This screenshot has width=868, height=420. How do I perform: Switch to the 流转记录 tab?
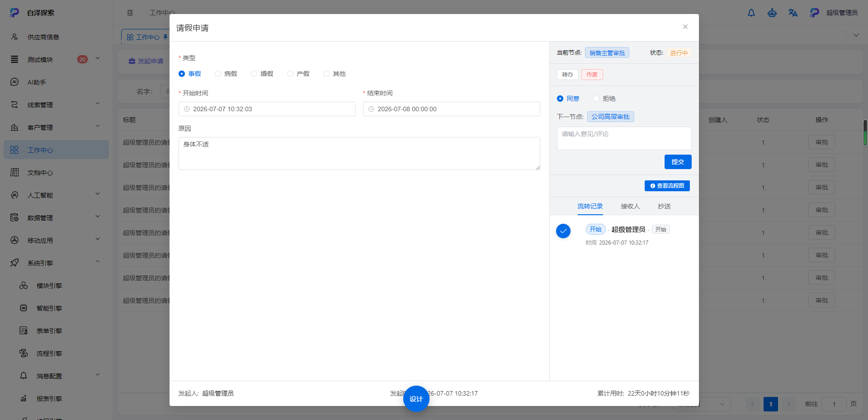(590, 206)
